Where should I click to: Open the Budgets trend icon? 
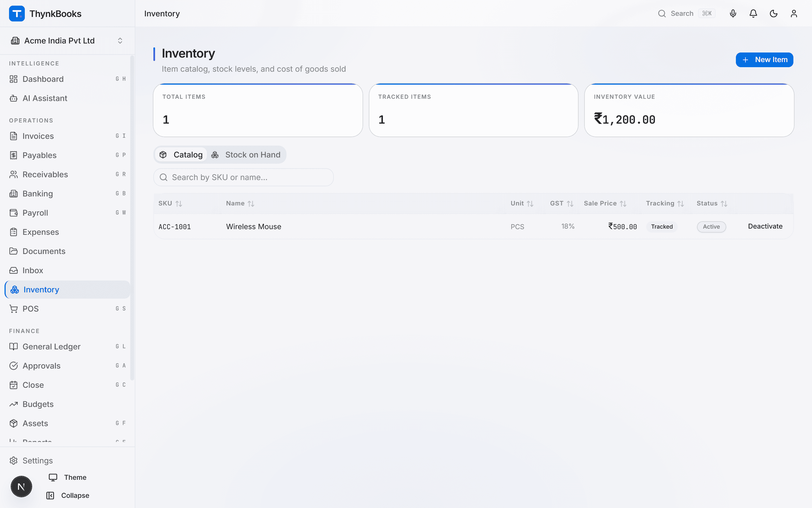click(x=14, y=404)
